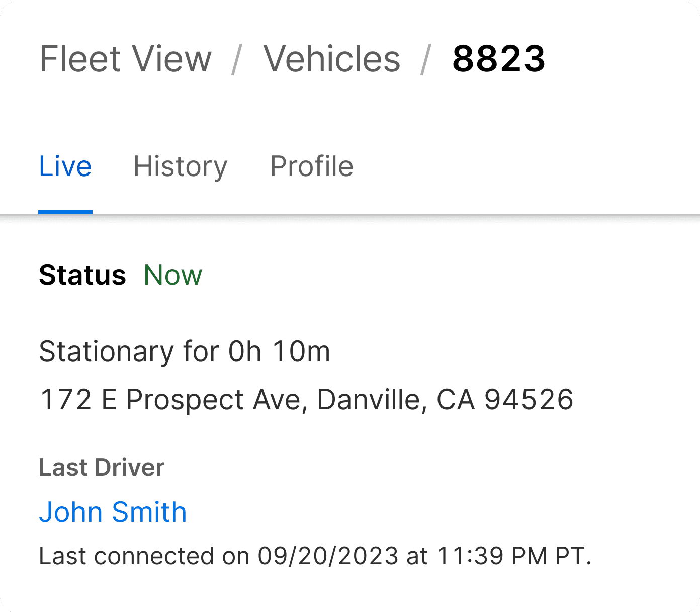700x612 pixels.
Task: Open driver John Smith's profile link
Action: click(113, 512)
